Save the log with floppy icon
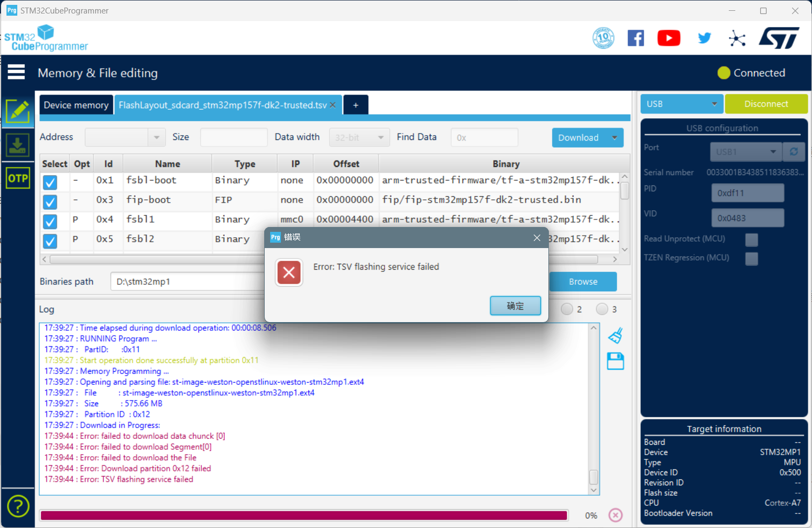 tap(615, 361)
